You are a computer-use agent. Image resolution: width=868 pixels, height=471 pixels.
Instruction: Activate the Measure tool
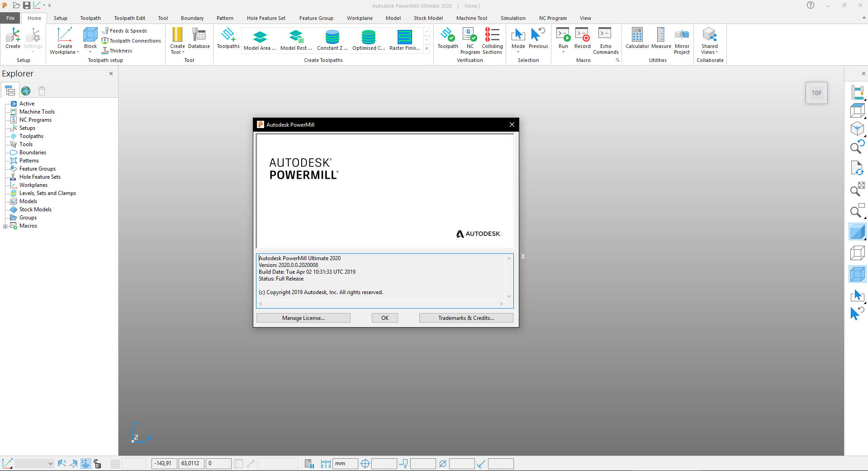click(x=661, y=38)
